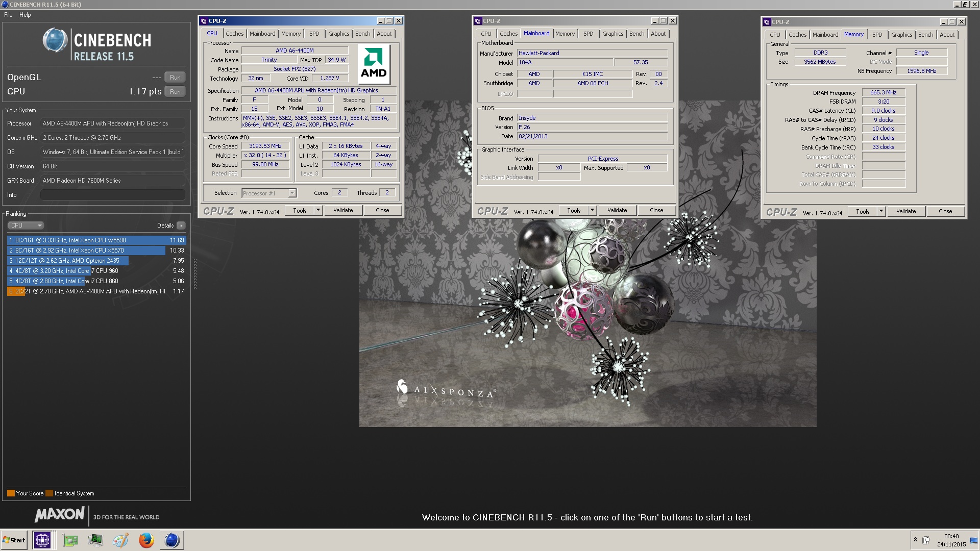Open Ranking CPU dropdown
The height and width of the screenshot is (551, 980).
tap(26, 226)
